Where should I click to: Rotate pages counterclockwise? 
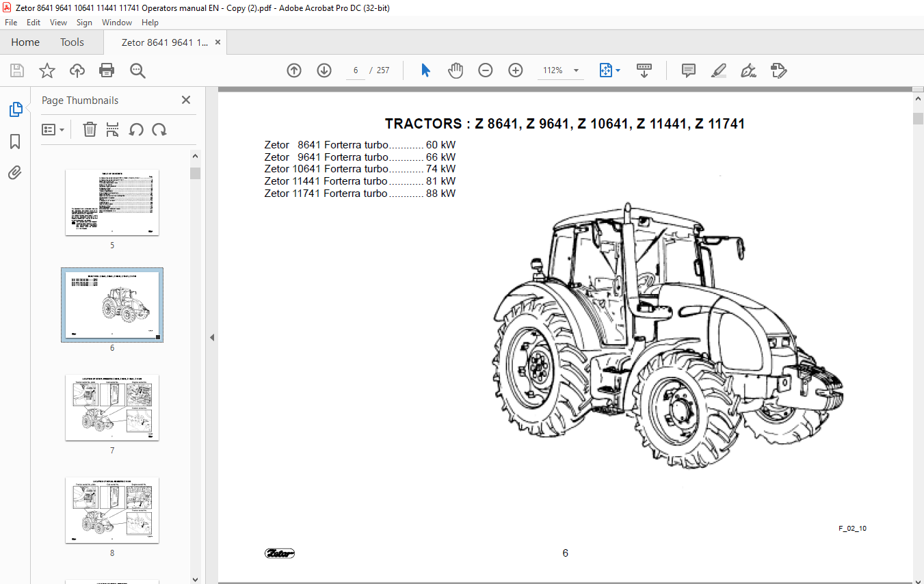point(136,129)
